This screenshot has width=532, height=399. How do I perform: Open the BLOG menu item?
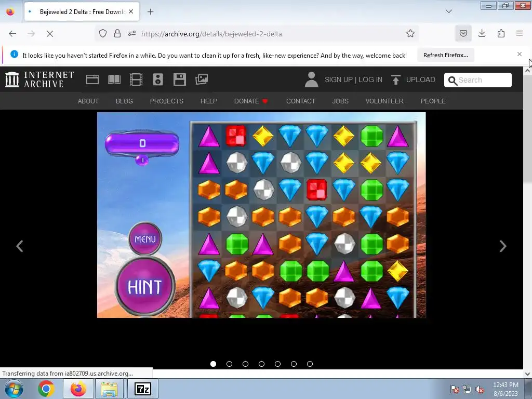point(124,101)
